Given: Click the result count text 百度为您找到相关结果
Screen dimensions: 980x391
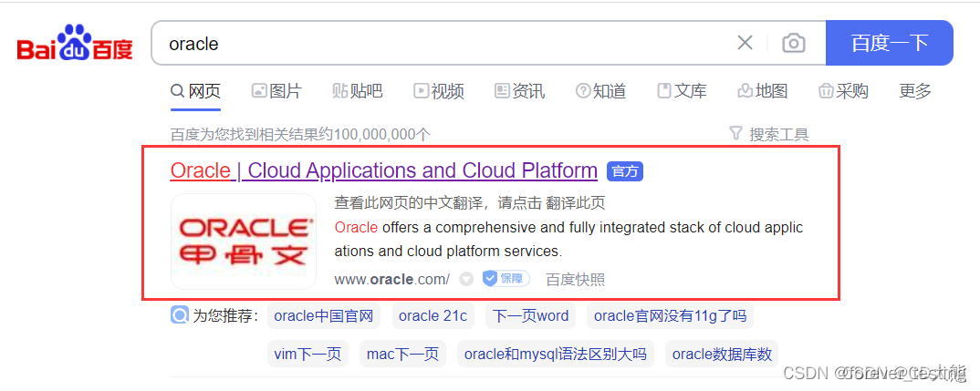Looking at the screenshot, I should coord(300,134).
